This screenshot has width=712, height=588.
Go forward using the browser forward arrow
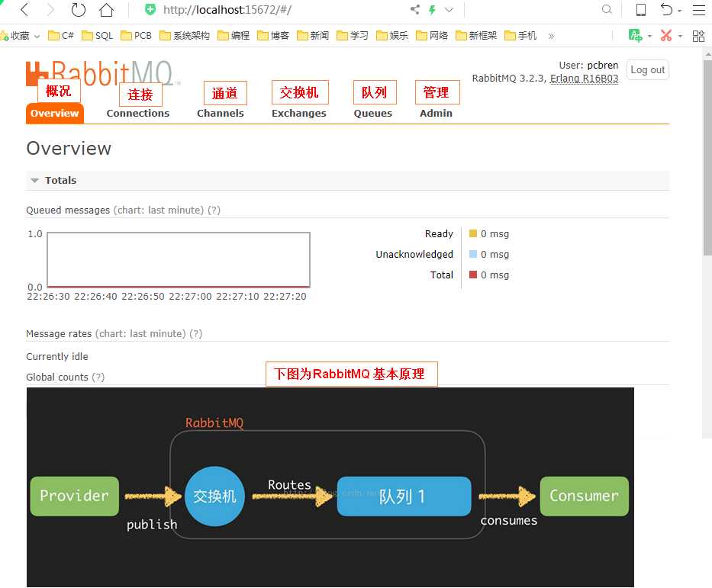tap(50, 9)
